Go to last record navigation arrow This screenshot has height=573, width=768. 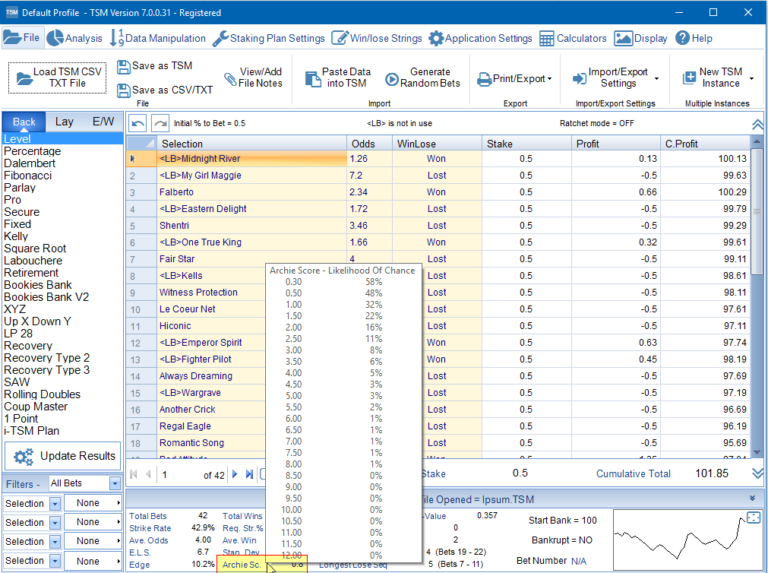coord(248,474)
